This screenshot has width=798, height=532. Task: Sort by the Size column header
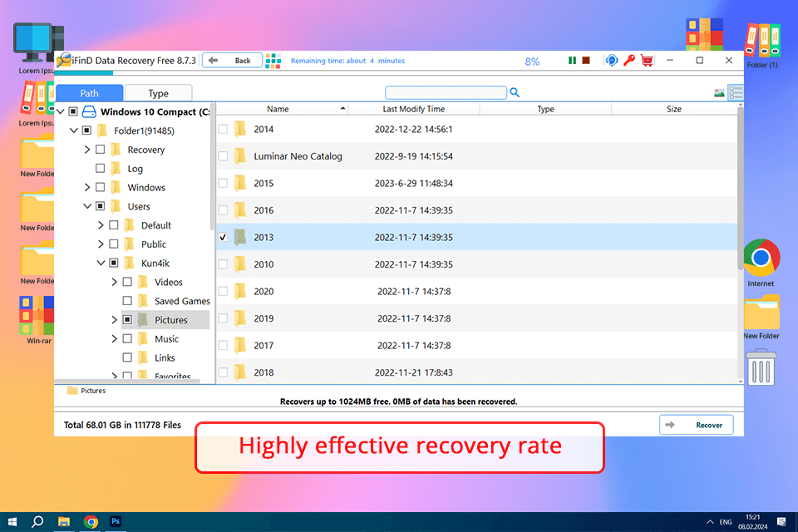pos(674,109)
